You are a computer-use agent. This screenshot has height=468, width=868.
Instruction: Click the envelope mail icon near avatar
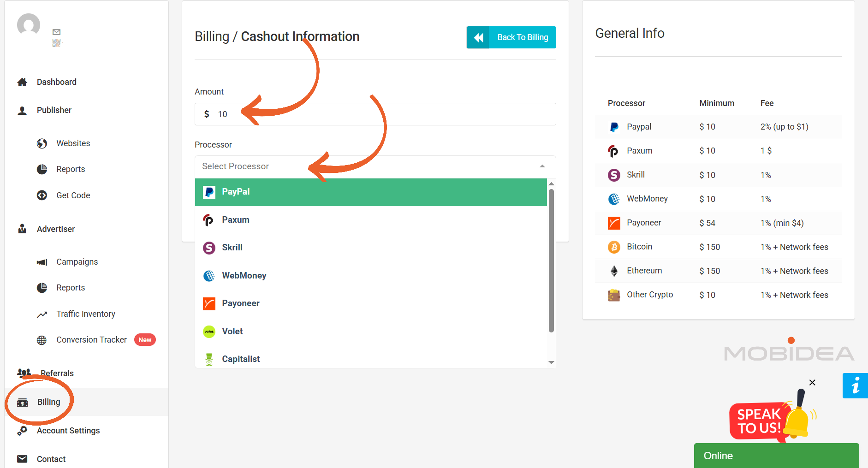tap(57, 32)
